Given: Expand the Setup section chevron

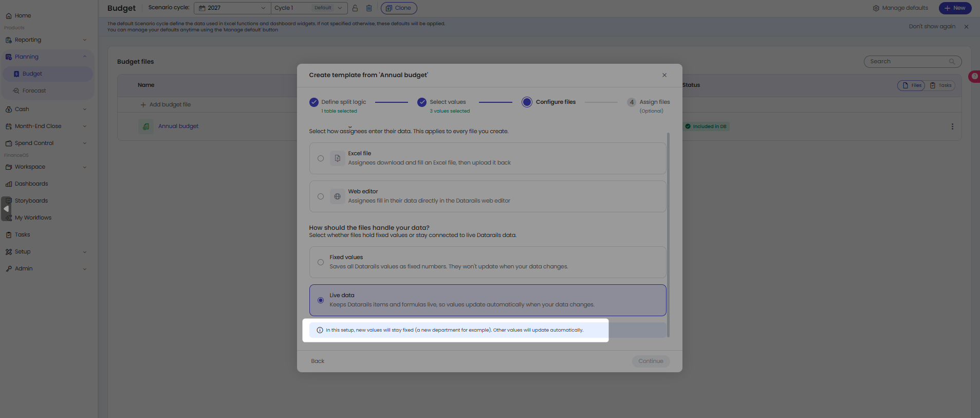Looking at the screenshot, I should pyautogui.click(x=85, y=252).
